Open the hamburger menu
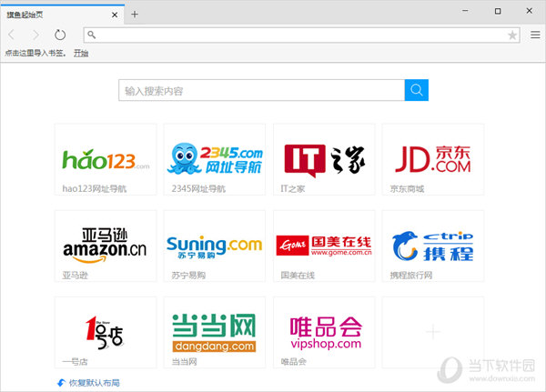Viewport: 546px width, 392px height. (535, 35)
